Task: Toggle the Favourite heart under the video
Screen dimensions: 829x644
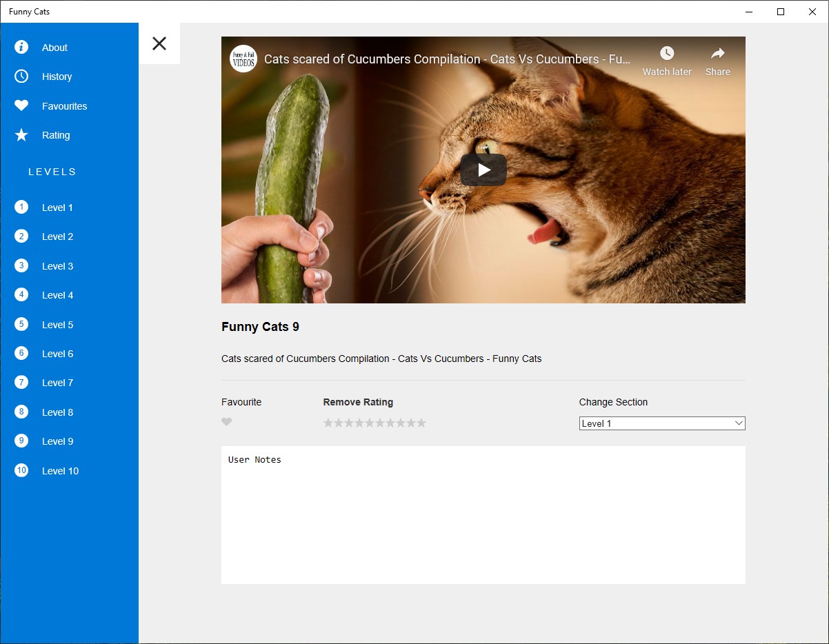Action: [x=226, y=422]
